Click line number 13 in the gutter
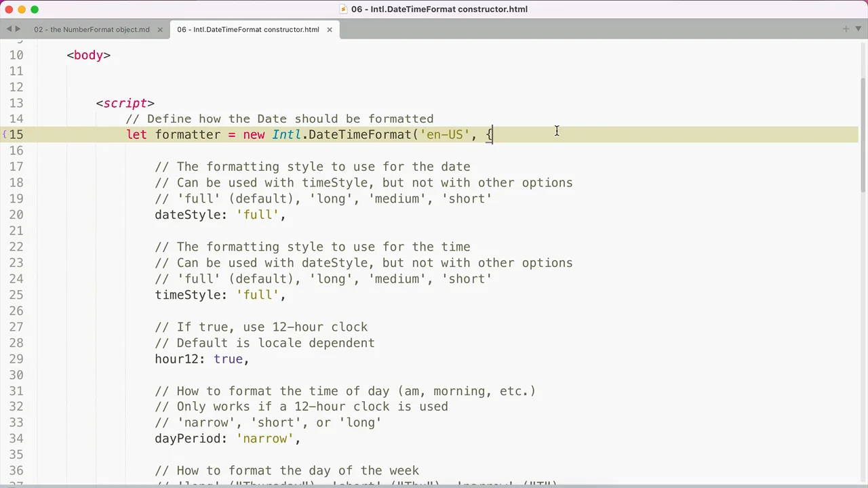The height and width of the screenshot is (488, 868). click(16, 103)
